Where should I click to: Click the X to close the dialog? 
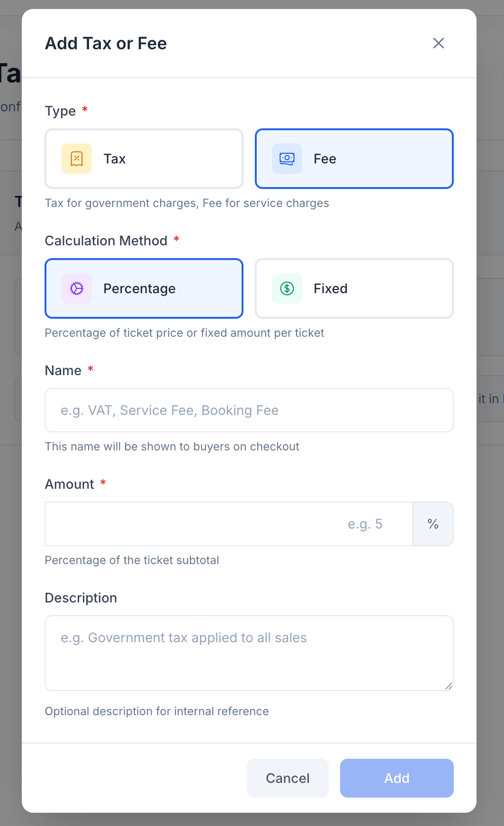(x=438, y=43)
